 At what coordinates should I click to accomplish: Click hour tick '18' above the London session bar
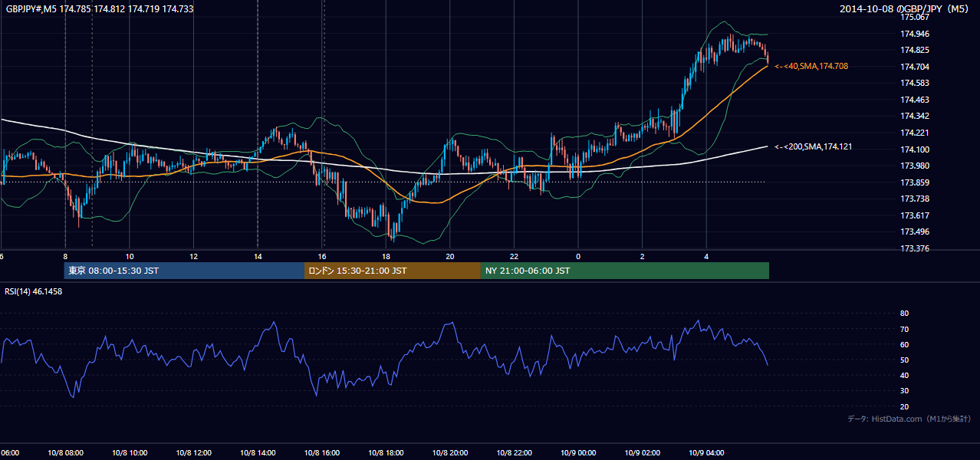pyautogui.click(x=386, y=257)
